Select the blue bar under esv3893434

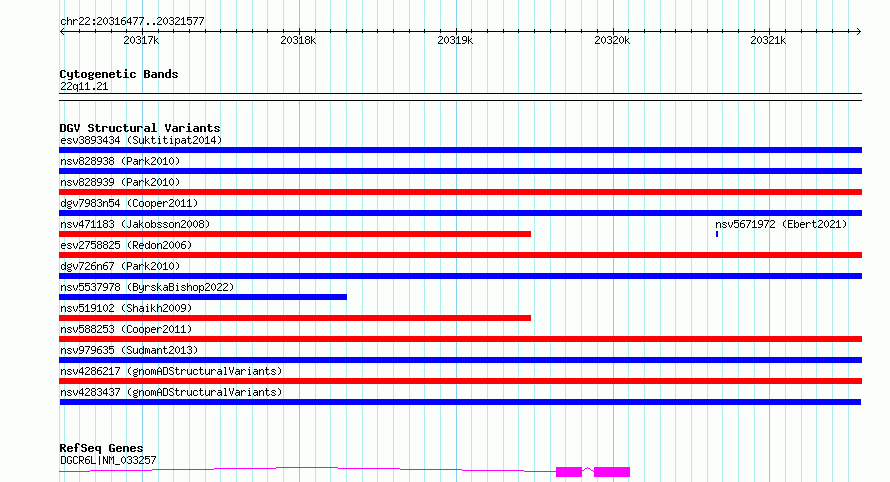point(460,150)
